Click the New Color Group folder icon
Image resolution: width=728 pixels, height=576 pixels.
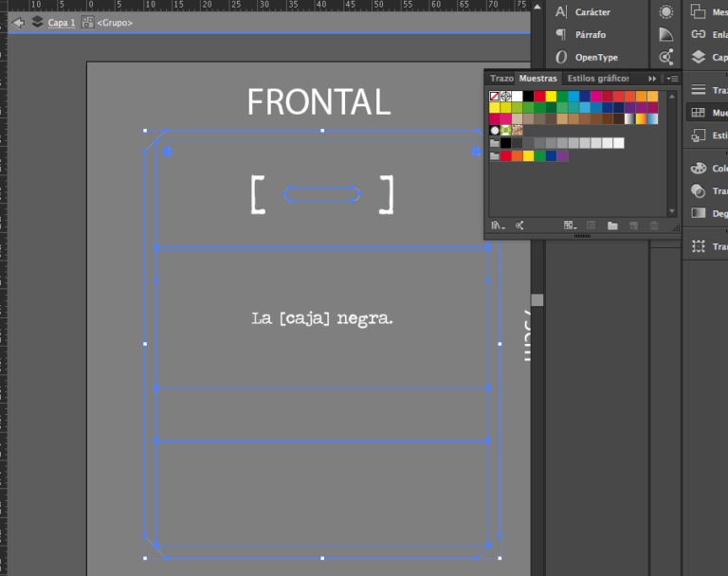(612, 225)
